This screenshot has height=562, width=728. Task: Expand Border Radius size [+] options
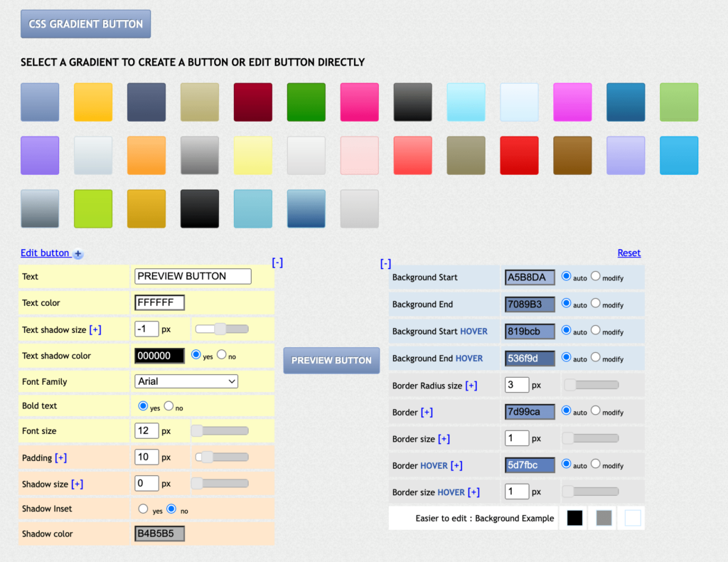coord(471,386)
